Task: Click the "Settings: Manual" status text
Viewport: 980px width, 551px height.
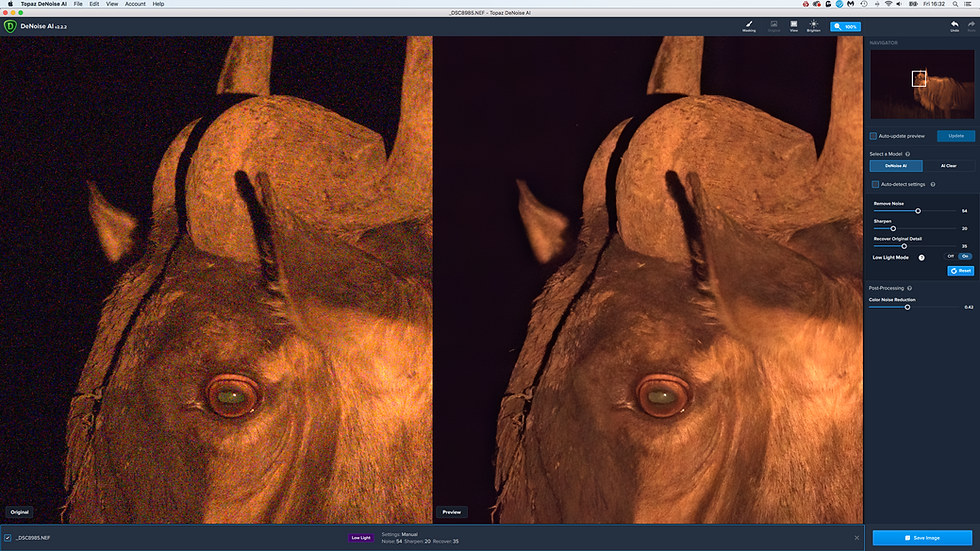Action: [x=399, y=535]
